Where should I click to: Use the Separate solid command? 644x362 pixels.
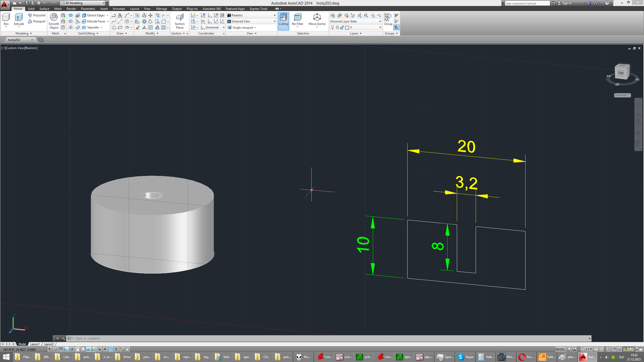92,27
